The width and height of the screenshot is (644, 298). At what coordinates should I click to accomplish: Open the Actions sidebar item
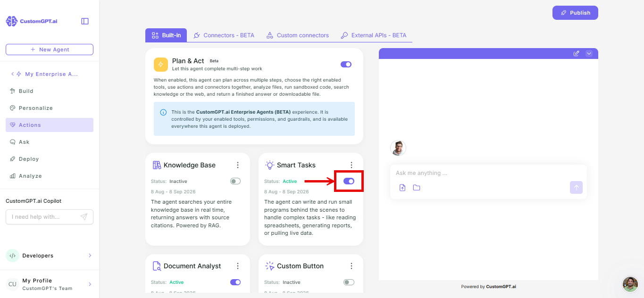[x=50, y=125]
